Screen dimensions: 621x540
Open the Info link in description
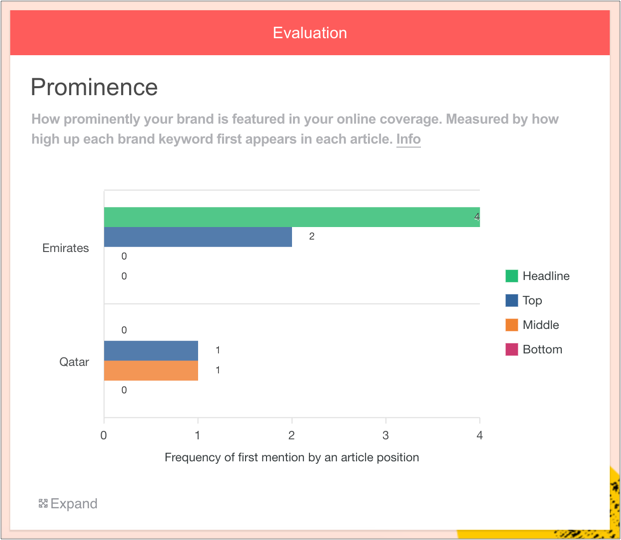(408, 139)
